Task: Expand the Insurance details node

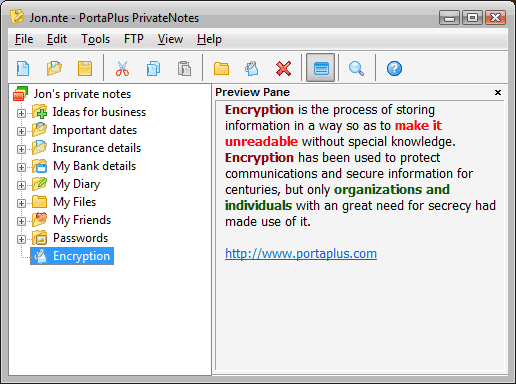Action: (x=21, y=149)
